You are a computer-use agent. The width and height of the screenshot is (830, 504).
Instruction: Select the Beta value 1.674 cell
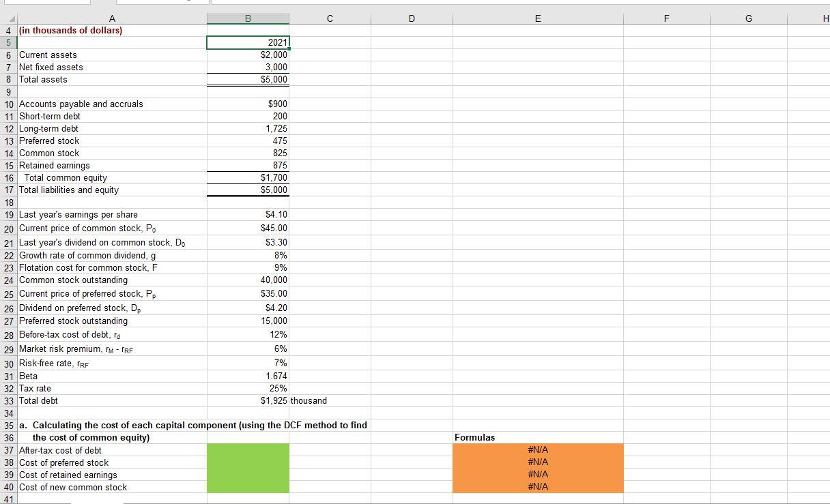coord(248,376)
